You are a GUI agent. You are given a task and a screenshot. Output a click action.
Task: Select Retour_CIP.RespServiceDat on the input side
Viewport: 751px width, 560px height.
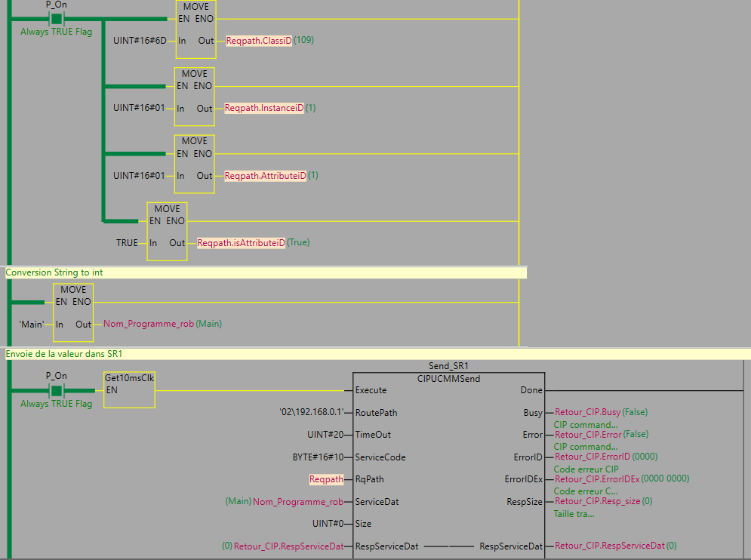[289, 546]
